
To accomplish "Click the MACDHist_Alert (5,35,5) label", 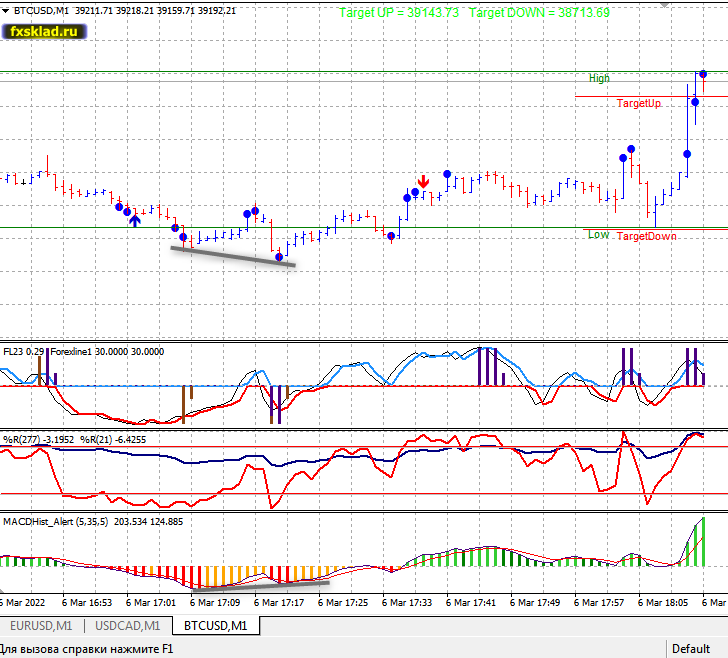I will pyautogui.click(x=55, y=521).
